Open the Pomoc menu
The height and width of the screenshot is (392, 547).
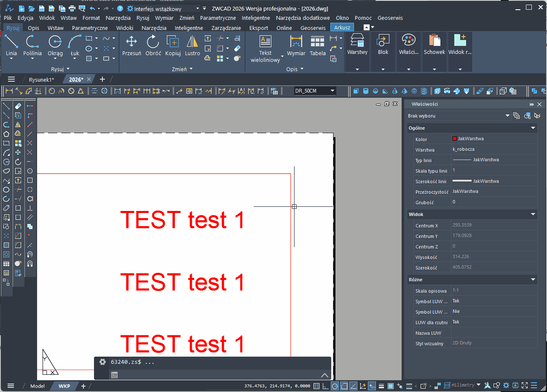pos(363,18)
